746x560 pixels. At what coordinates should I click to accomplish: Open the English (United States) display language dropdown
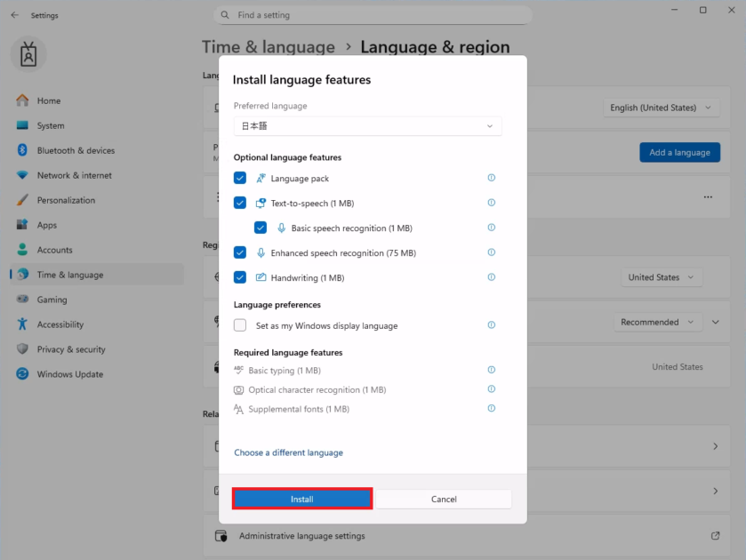click(x=662, y=108)
